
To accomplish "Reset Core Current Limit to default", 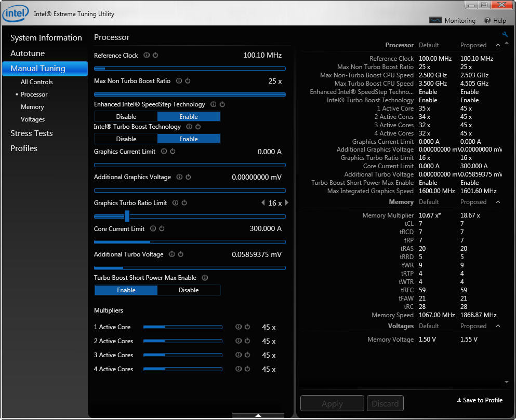I will click(x=162, y=228).
